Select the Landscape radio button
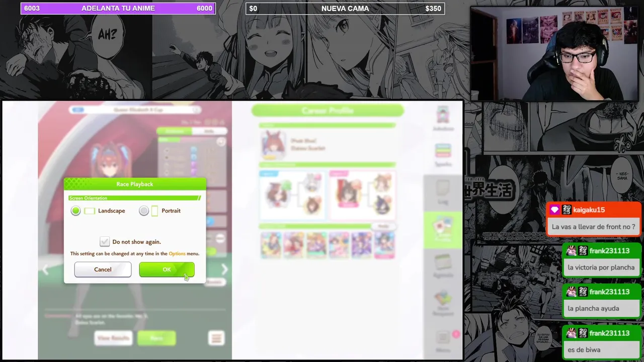The image size is (644, 362). tap(75, 211)
